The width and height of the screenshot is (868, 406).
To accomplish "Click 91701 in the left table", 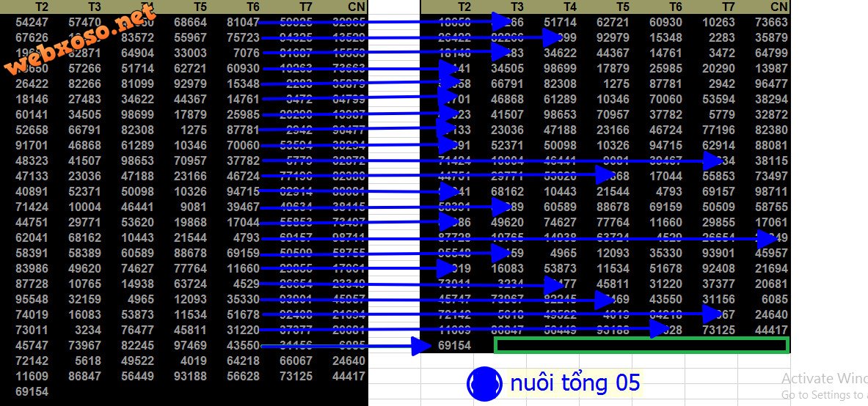I will tap(32, 146).
